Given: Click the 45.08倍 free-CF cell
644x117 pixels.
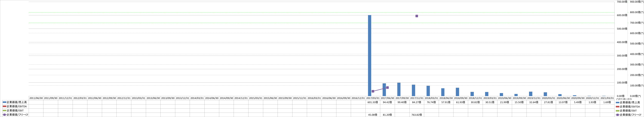Looking at the screenshot, I should coord(373,115).
